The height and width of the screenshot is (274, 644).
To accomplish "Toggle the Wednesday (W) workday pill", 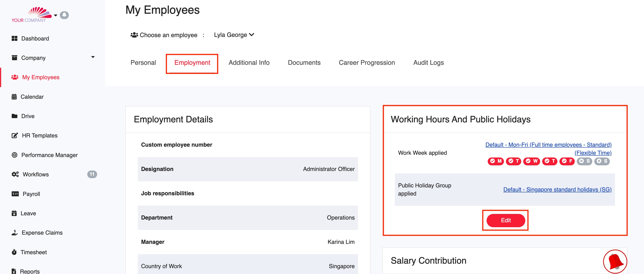I will point(532,161).
